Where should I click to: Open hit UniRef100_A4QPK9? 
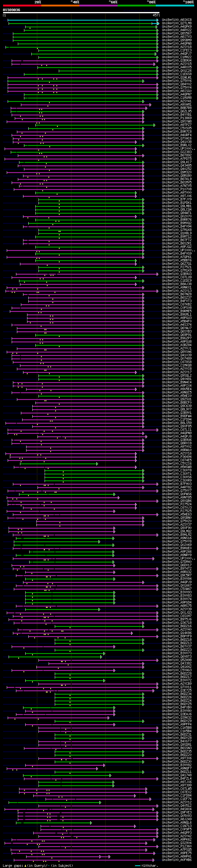177,26
